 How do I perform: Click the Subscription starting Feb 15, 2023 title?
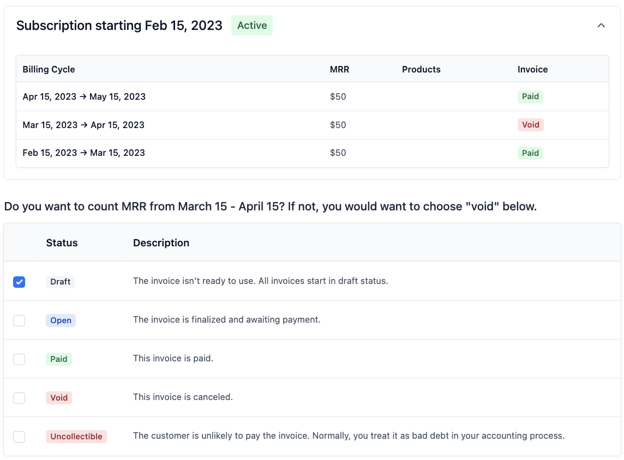119,25
